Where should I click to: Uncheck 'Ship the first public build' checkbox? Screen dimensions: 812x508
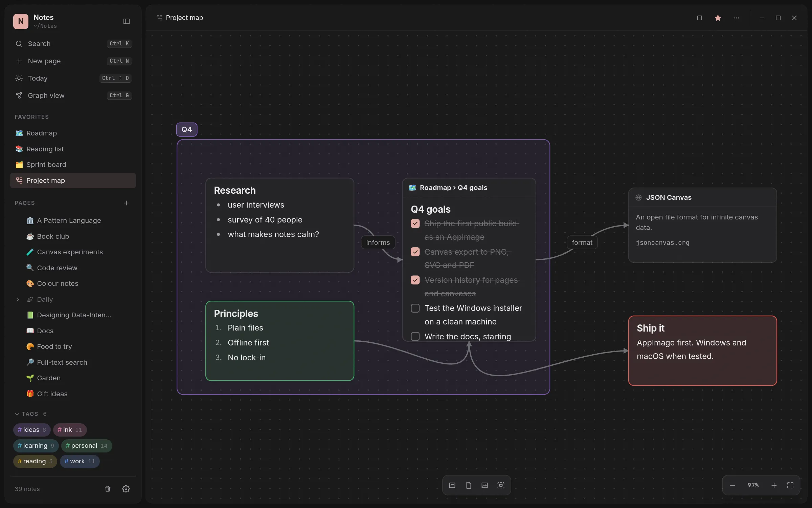(x=415, y=224)
